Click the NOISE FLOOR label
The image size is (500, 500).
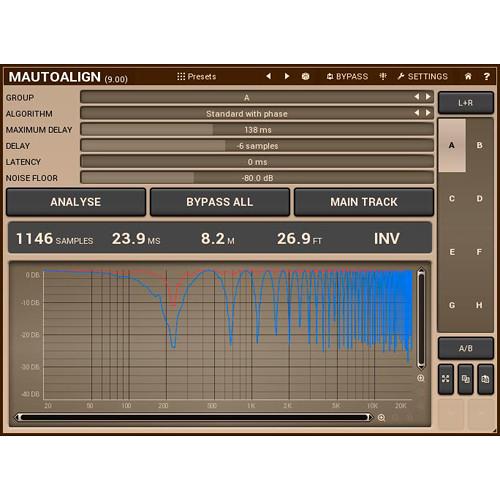[32, 178]
